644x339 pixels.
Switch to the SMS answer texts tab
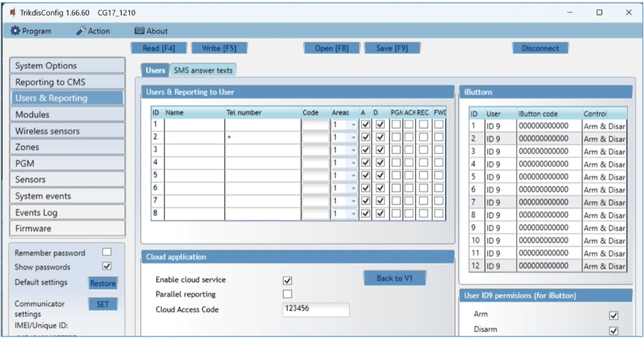pyautogui.click(x=203, y=70)
